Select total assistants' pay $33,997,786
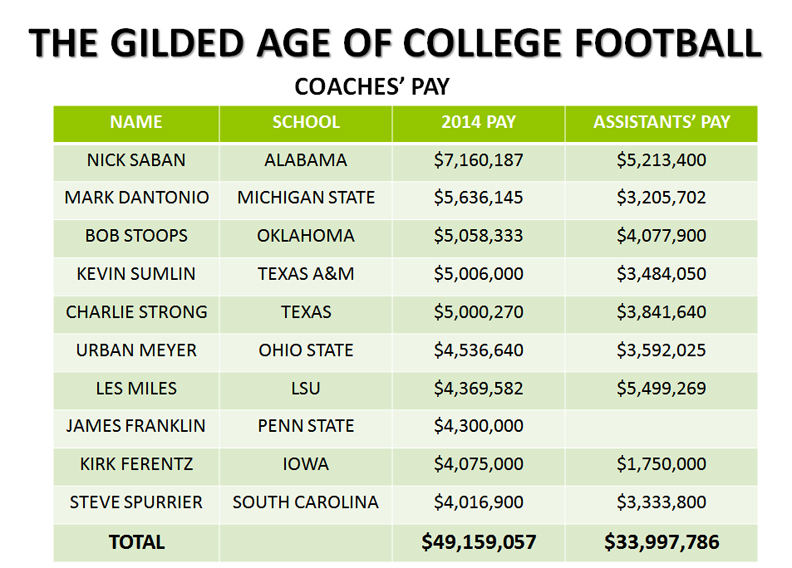This screenshot has height=568, width=792. pos(661,542)
